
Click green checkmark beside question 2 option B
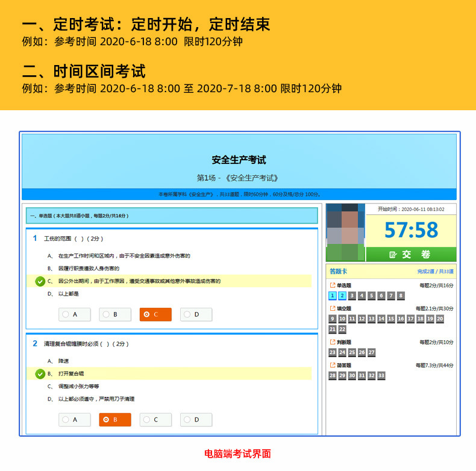pyautogui.click(x=40, y=373)
